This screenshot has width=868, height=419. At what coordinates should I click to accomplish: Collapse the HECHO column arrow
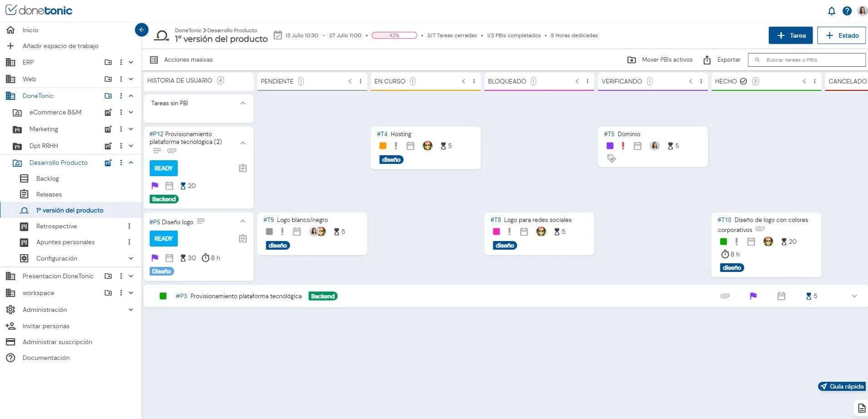804,81
